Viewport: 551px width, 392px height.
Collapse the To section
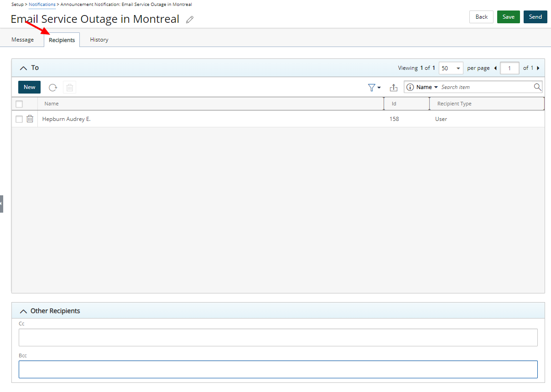(x=24, y=68)
